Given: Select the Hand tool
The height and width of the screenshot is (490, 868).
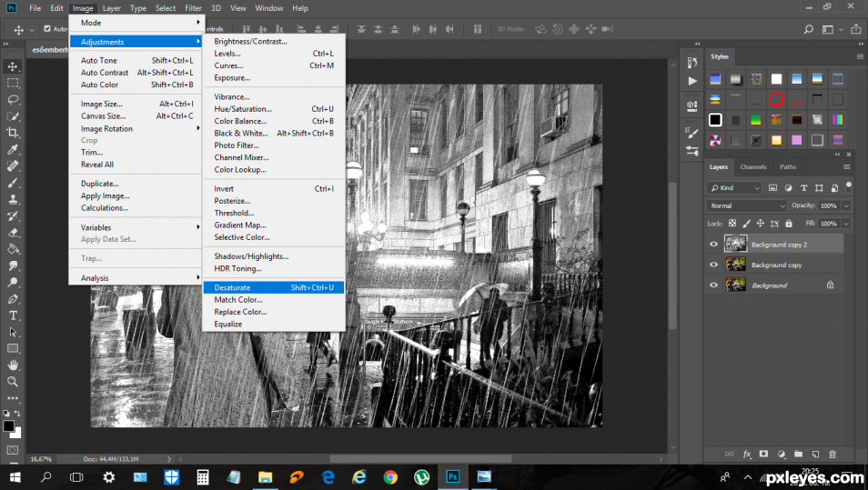Looking at the screenshot, I should pos(12,365).
